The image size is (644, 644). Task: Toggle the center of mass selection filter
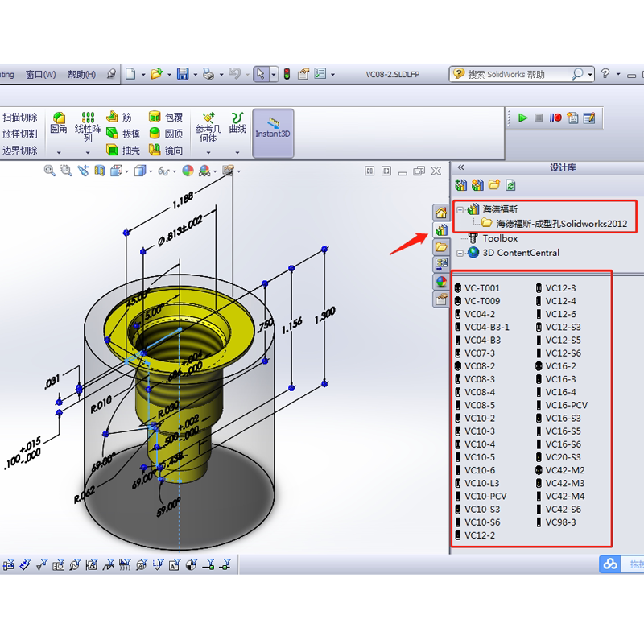(x=191, y=565)
